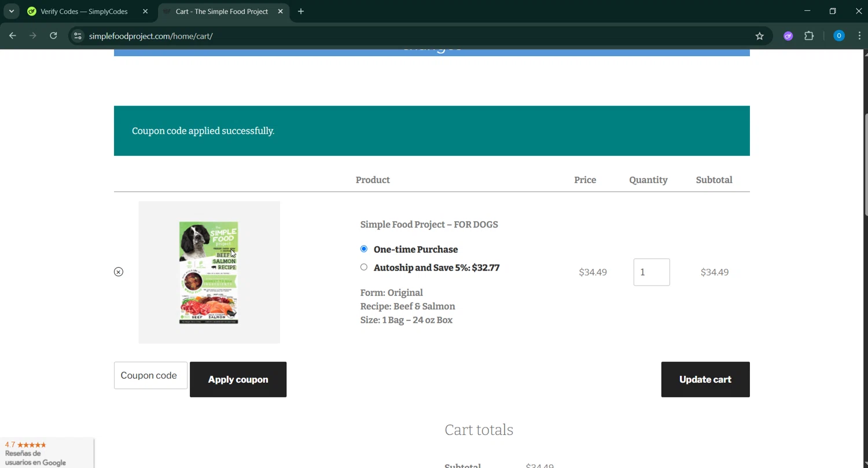Switch to Cart - The Simple Food Project tab
This screenshot has width=868, height=468.
[222, 12]
